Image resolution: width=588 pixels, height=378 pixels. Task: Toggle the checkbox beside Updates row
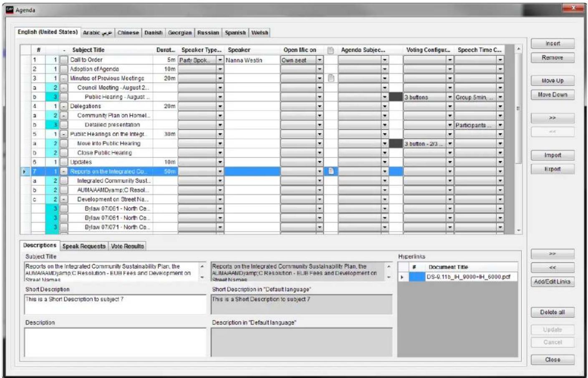tap(63, 162)
